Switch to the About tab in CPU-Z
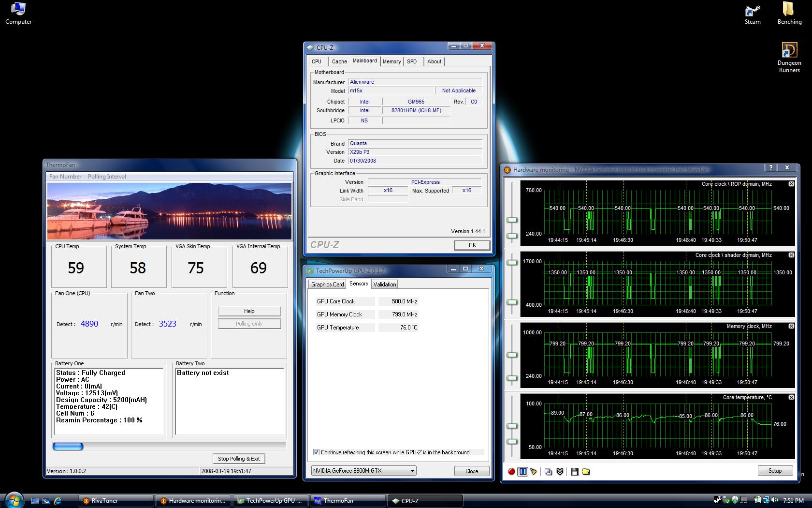The image size is (812, 508). (434, 61)
